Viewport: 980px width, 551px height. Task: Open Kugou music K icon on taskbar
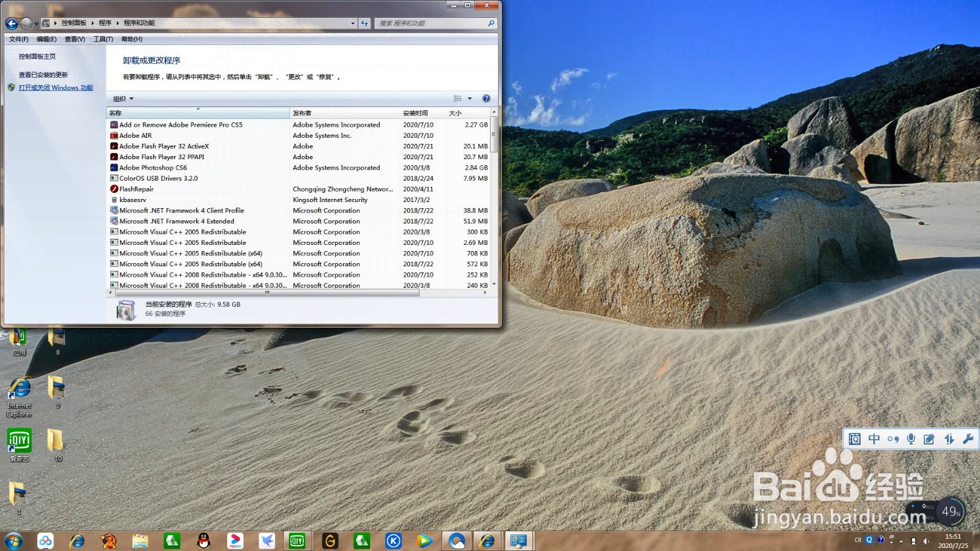click(x=393, y=541)
